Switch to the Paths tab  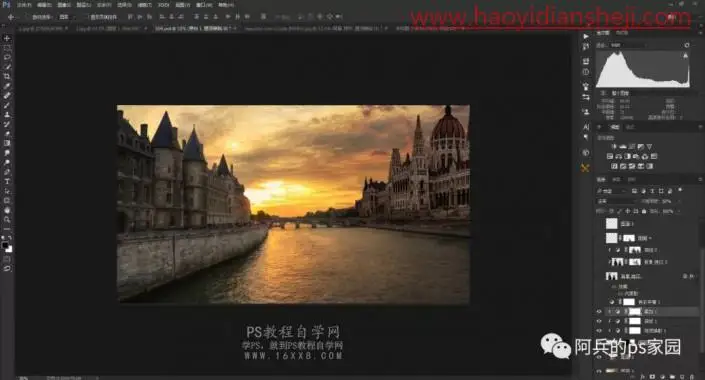(x=631, y=179)
